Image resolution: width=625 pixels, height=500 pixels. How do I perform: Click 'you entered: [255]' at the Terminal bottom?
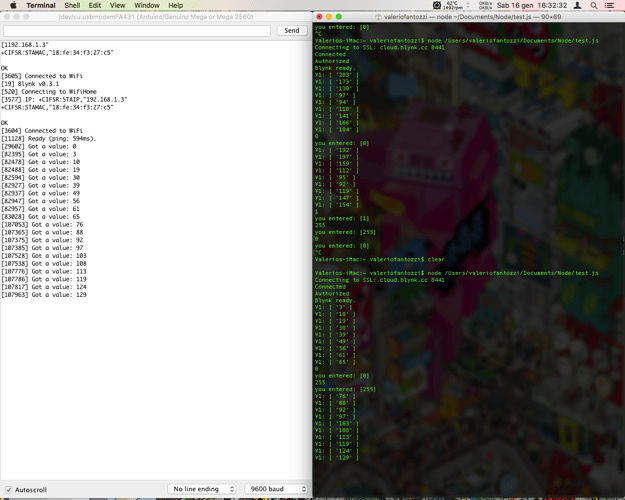pos(345,389)
